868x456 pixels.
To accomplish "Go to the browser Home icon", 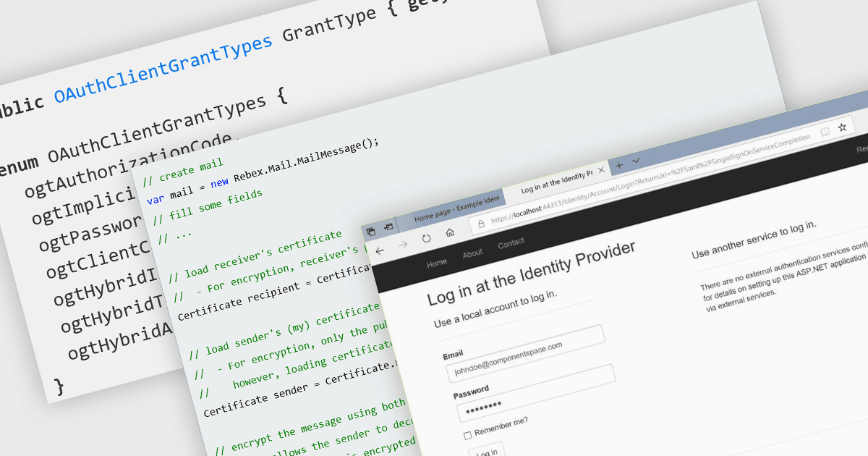I will point(449,232).
